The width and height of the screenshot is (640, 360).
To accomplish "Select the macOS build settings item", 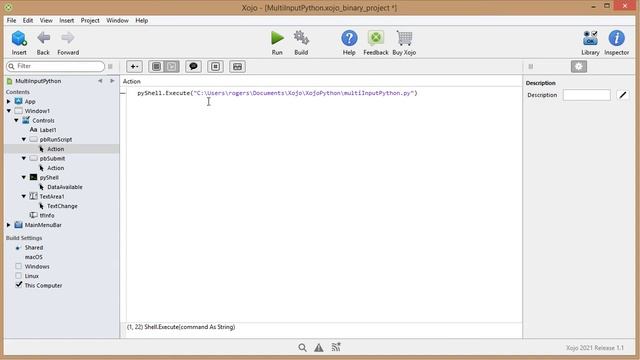I will point(33,257).
